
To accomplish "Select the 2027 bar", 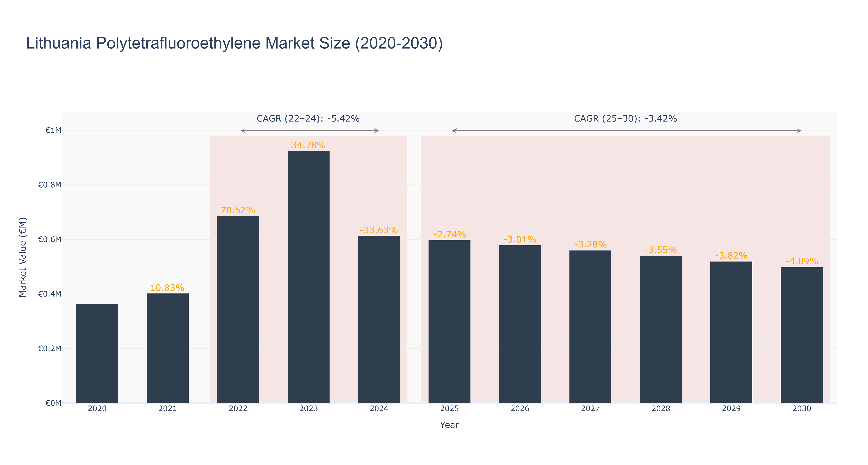I will point(590,327).
